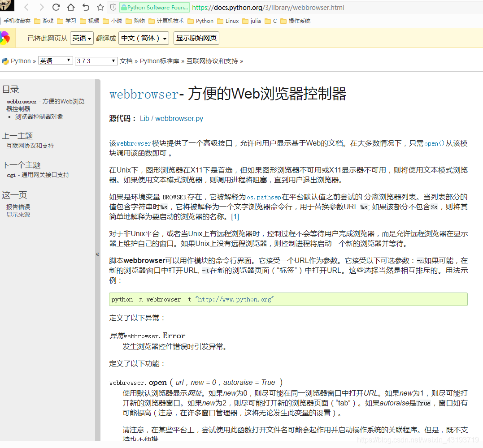Click the webbrowser.open function signature
Image resolution: width=483 pixels, height=448 pixels.
click(196, 383)
